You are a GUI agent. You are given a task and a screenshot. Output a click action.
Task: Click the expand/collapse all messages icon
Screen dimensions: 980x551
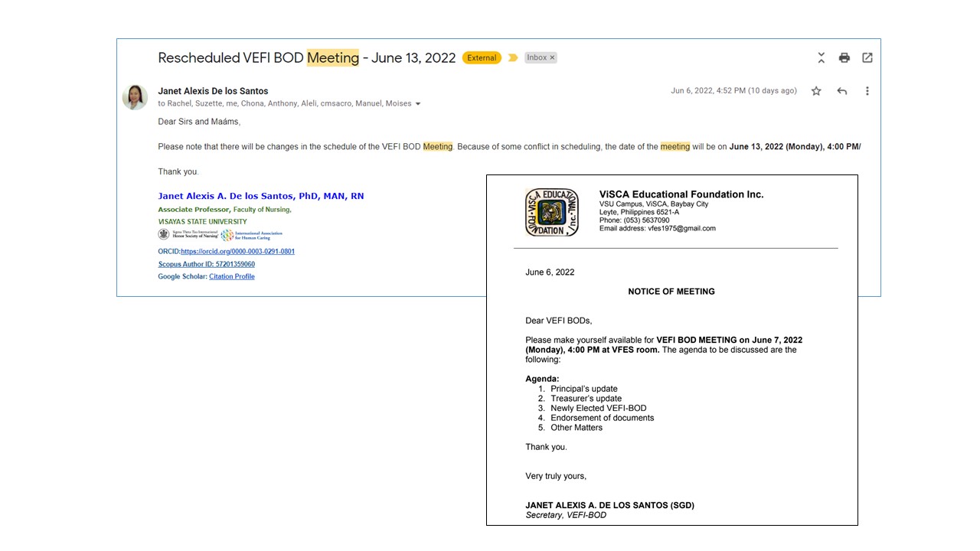click(821, 57)
